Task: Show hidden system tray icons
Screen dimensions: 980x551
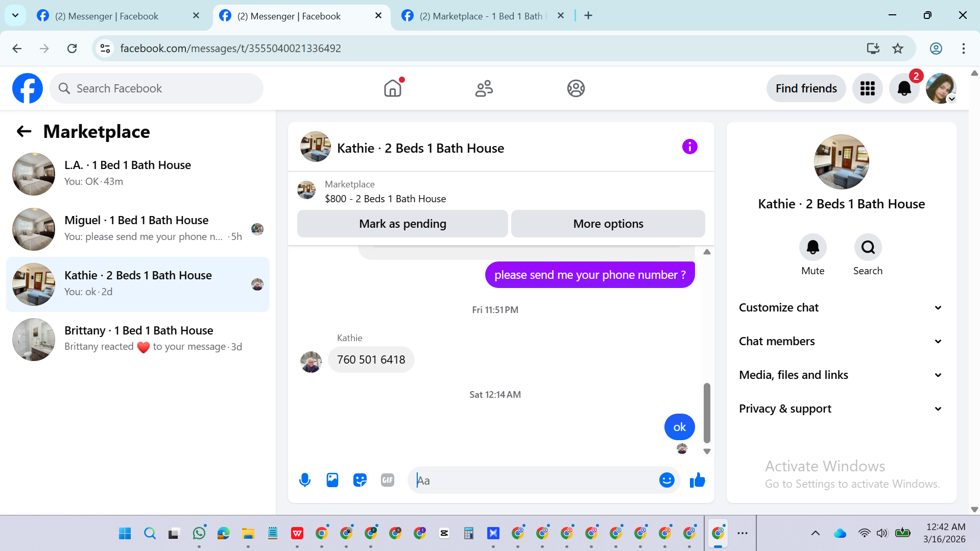Action: click(x=815, y=533)
